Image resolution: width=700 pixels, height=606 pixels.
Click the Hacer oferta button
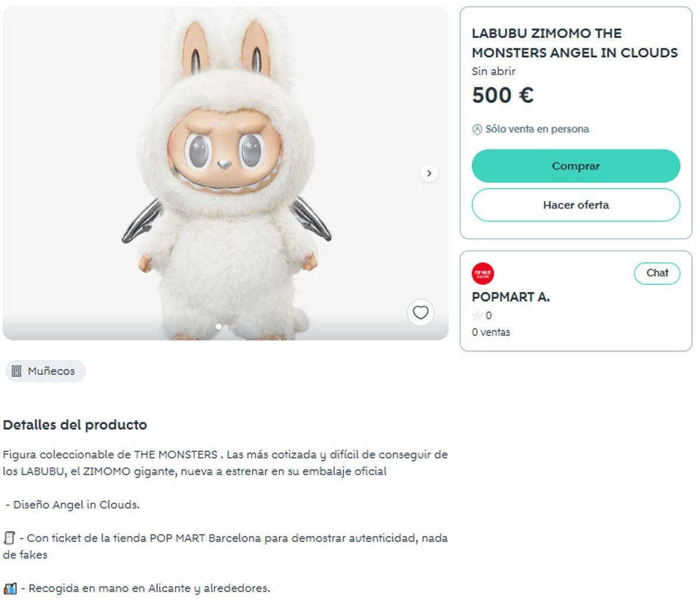click(x=575, y=205)
